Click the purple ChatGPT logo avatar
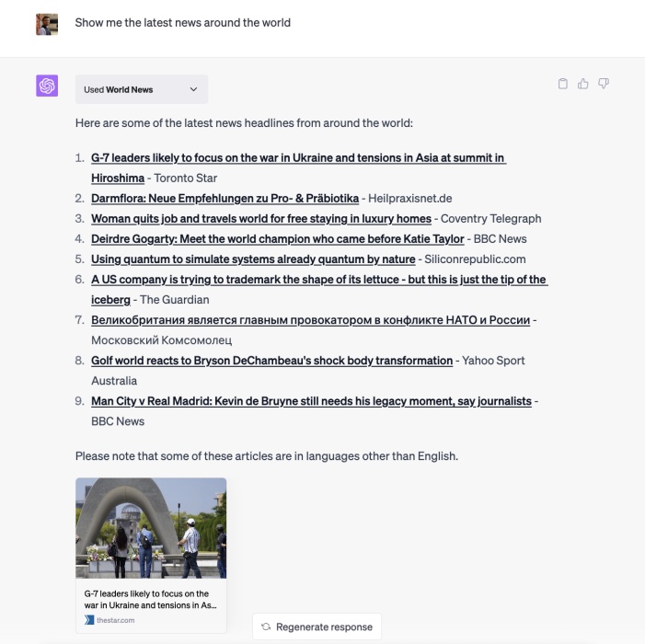Image resolution: width=645 pixels, height=644 pixels. (47, 86)
